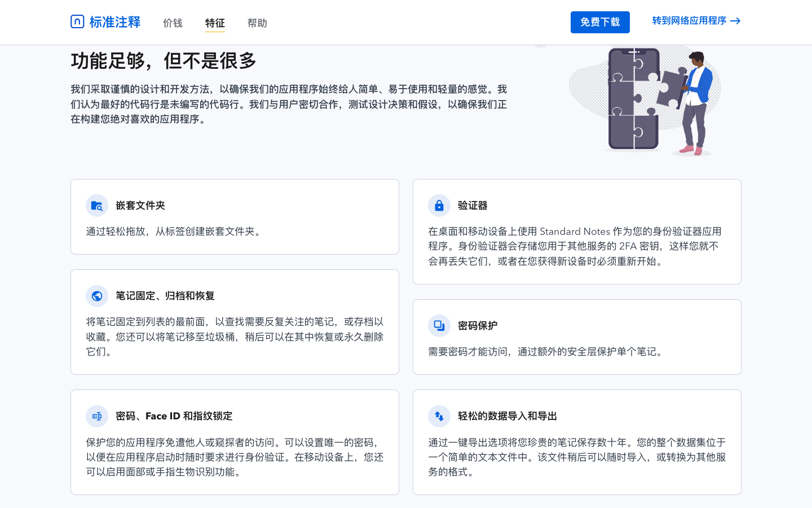Click the 笔记固定、归档和恢复 heading

pos(165,296)
